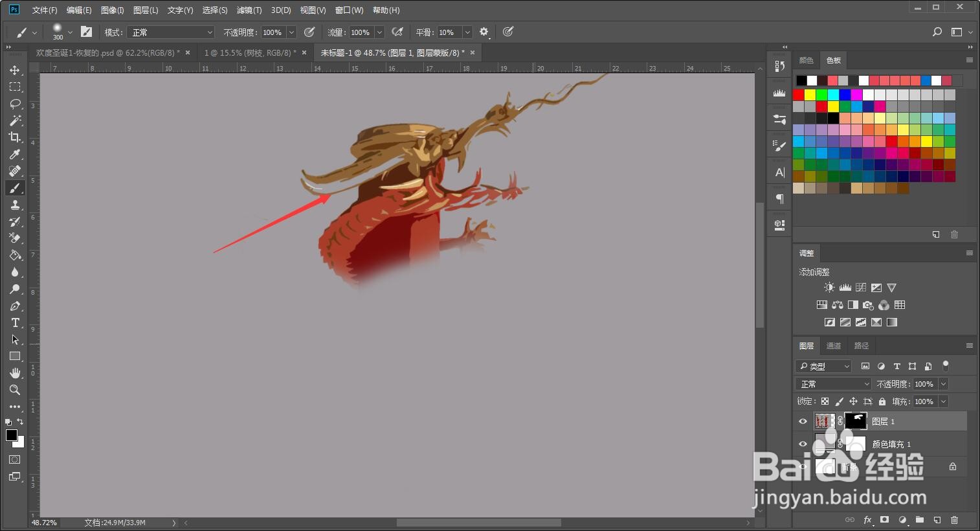Select the Move tool
This screenshot has height=531, width=980.
tap(15, 70)
